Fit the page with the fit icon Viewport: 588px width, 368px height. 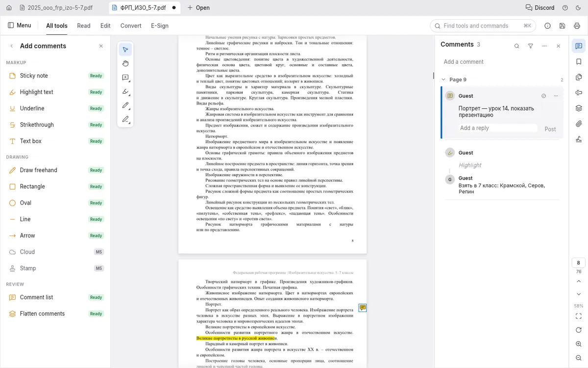[579, 316]
